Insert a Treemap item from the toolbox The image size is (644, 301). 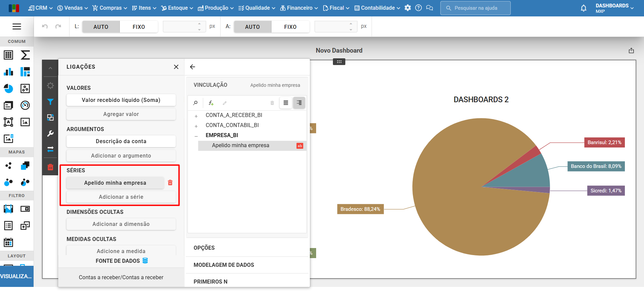[25, 72]
